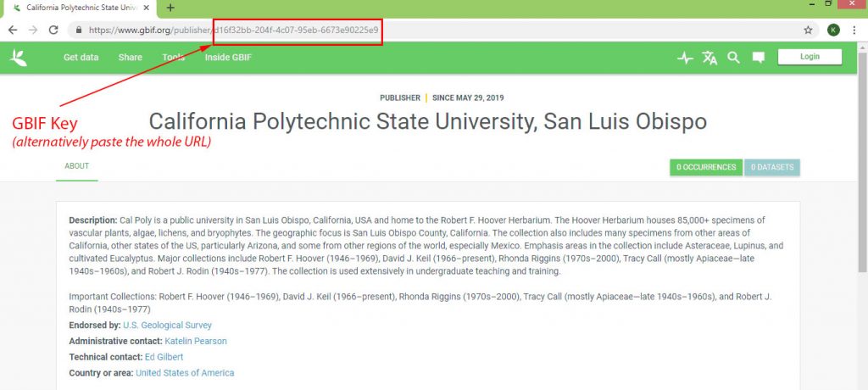Click the publisher title California Polytechnic State University
868x390 pixels.
click(x=428, y=121)
